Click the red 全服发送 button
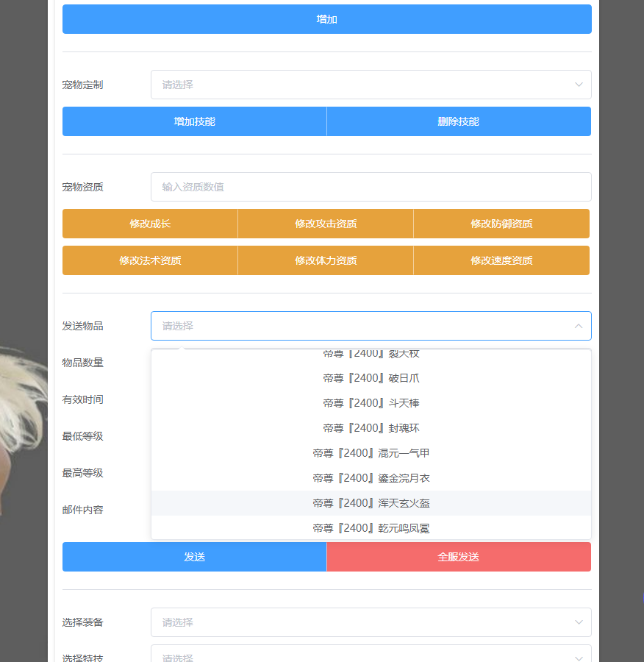The width and height of the screenshot is (644, 662). pyautogui.click(x=458, y=557)
